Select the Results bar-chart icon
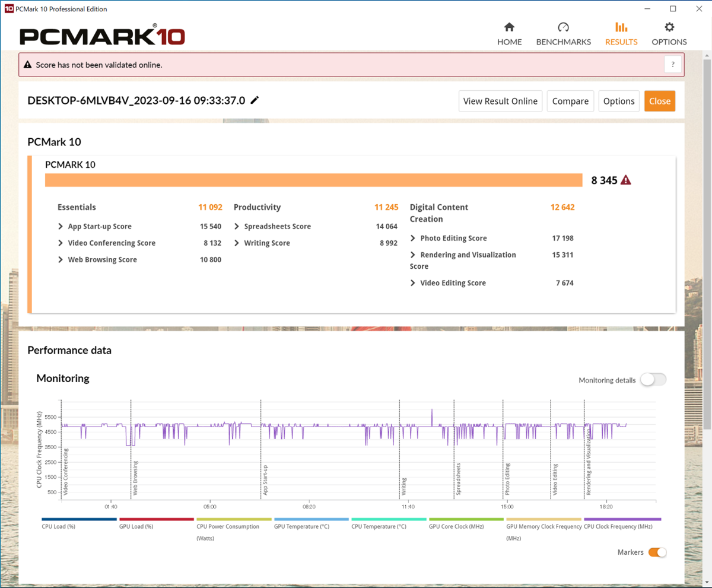 (621, 27)
